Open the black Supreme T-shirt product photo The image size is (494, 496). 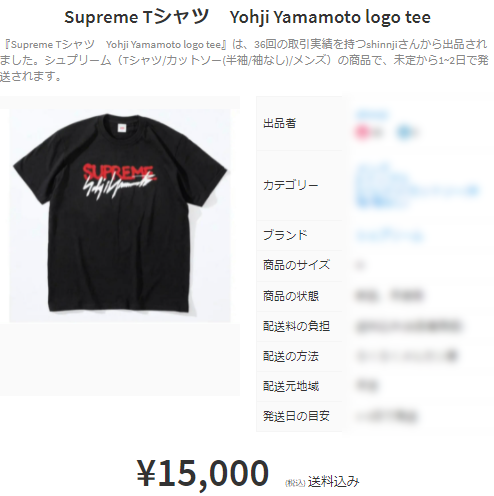point(120,215)
